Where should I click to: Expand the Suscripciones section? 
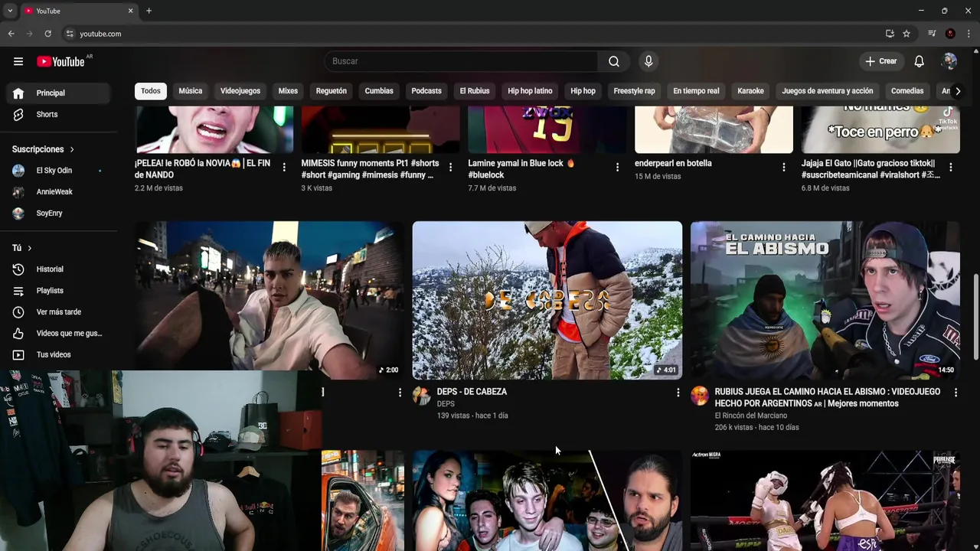pos(44,149)
